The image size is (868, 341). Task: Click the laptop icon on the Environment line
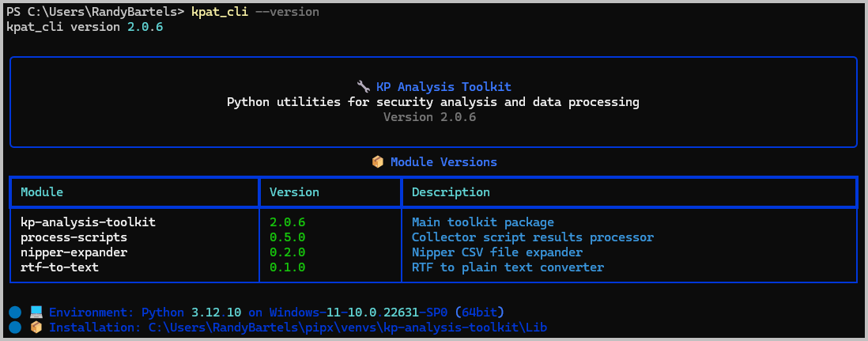coord(36,313)
